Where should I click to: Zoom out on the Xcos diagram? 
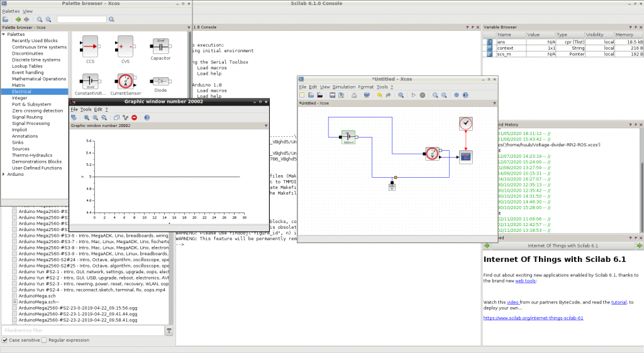click(444, 95)
